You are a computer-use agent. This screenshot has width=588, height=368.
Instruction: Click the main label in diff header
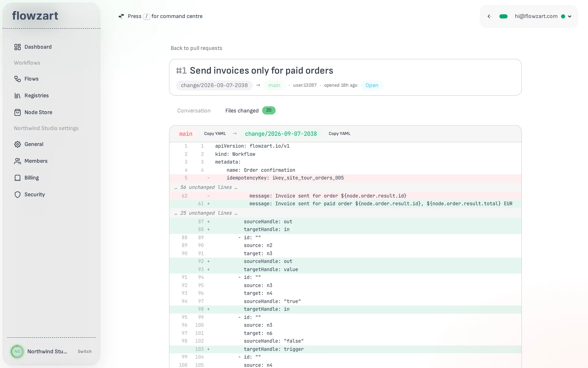pyautogui.click(x=186, y=134)
